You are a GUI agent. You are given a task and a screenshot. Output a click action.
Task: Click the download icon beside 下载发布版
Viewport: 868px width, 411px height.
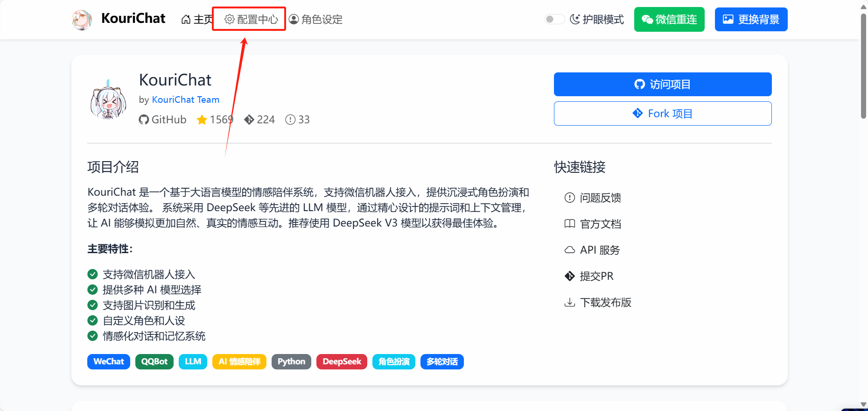570,302
